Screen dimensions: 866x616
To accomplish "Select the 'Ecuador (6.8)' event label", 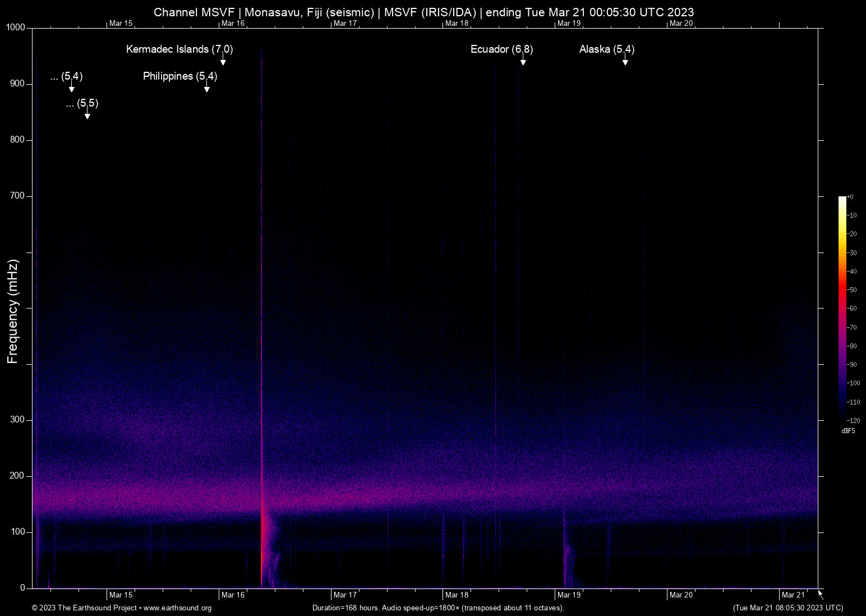I will 502,49.
